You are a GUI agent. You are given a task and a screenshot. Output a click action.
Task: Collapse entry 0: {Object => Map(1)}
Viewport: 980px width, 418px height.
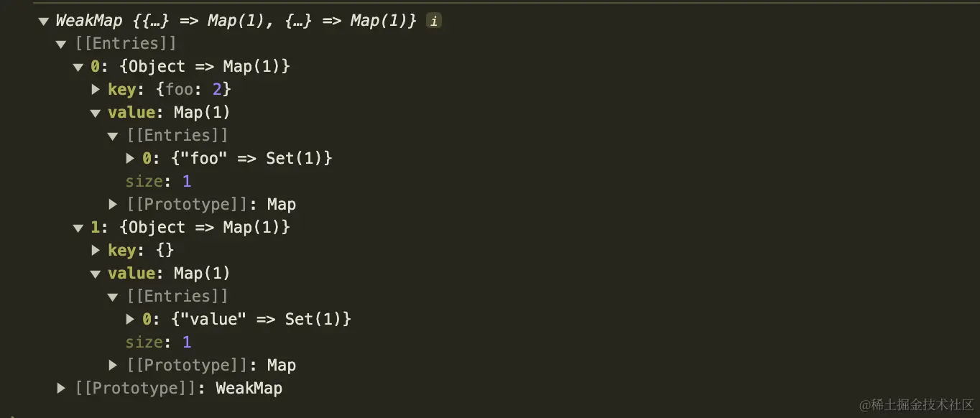pos(78,67)
